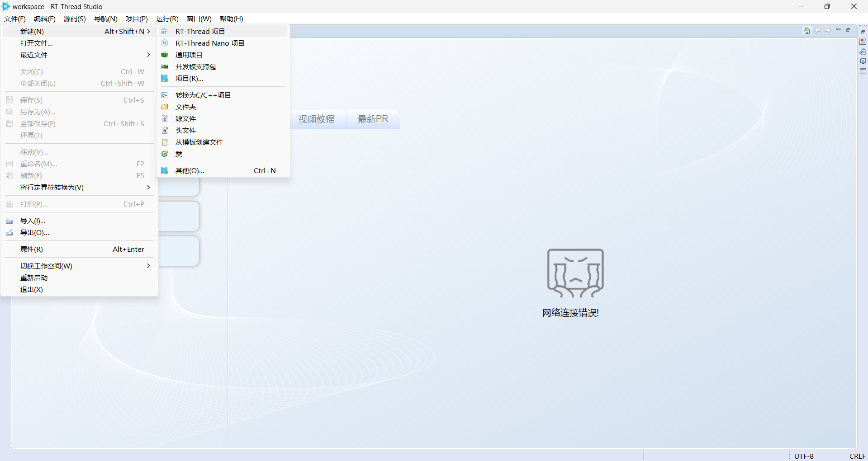Choose 重命名(M)... menu entry
The height and width of the screenshot is (461, 868).
click(x=80, y=164)
